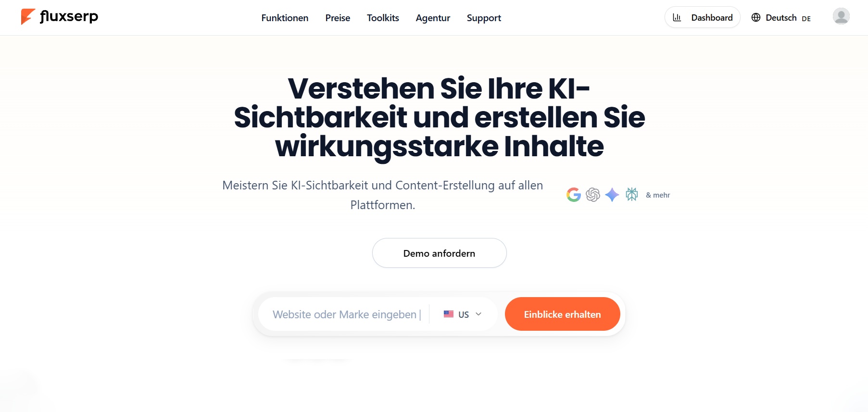Click the Perplexity logo icon
The width and height of the screenshot is (868, 412).
pos(631,194)
